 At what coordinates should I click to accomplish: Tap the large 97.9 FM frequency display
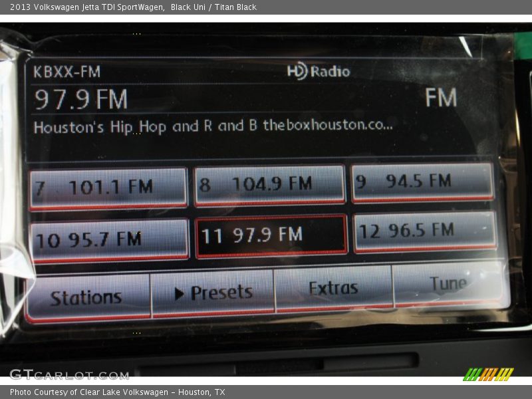point(81,100)
